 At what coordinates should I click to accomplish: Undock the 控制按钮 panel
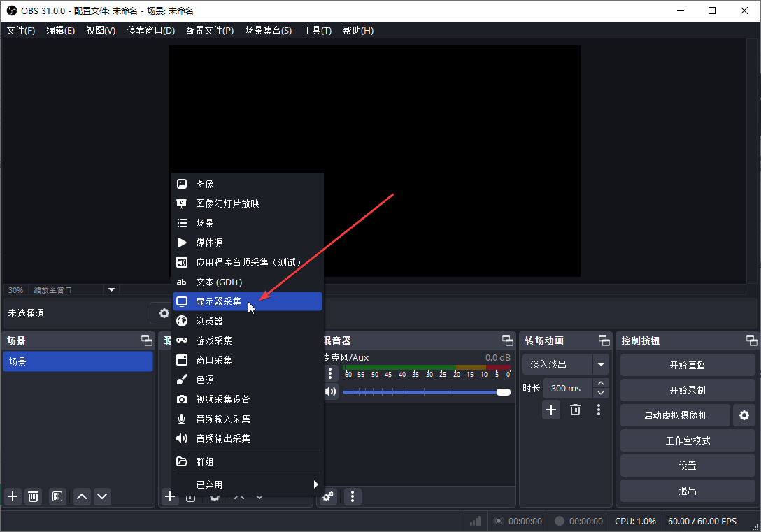click(x=752, y=340)
